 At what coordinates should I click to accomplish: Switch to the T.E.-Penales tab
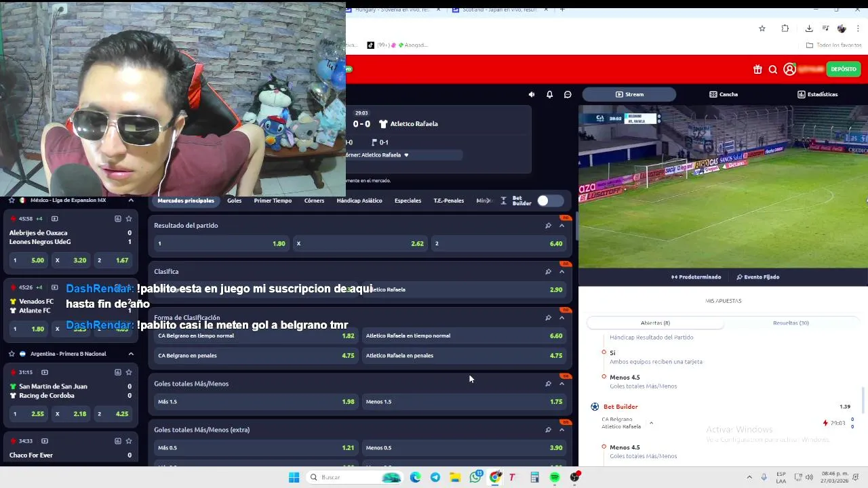[448, 201]
